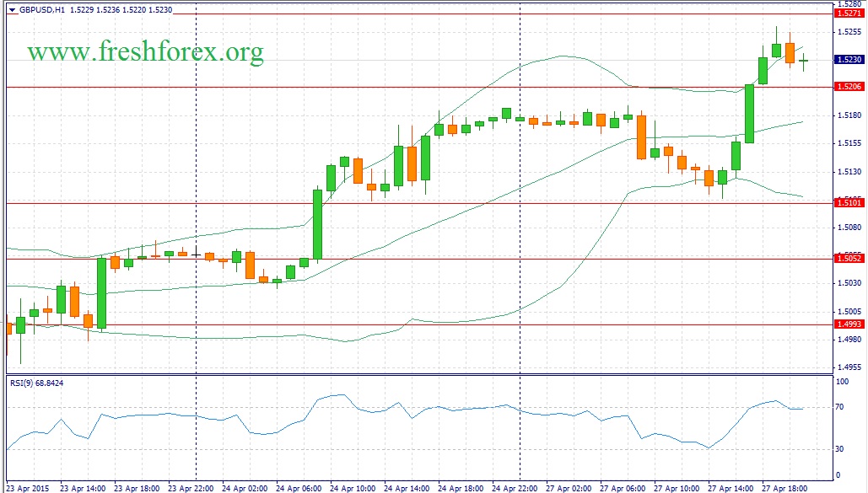Click the GBPUSD,H1 symbol title text
The image size is (868, 493).
click(x=41, y=10)
